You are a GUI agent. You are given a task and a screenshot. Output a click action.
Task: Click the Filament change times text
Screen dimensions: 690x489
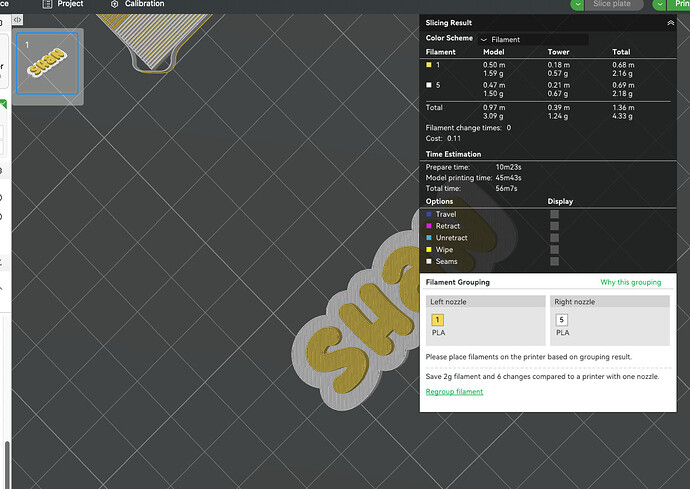click(468, 128)
